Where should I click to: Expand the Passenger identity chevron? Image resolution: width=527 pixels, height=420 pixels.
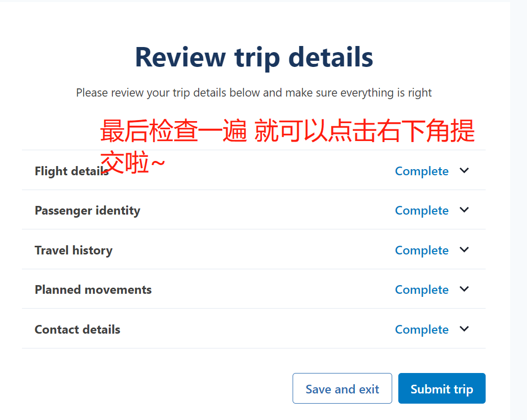pos(464,210)
